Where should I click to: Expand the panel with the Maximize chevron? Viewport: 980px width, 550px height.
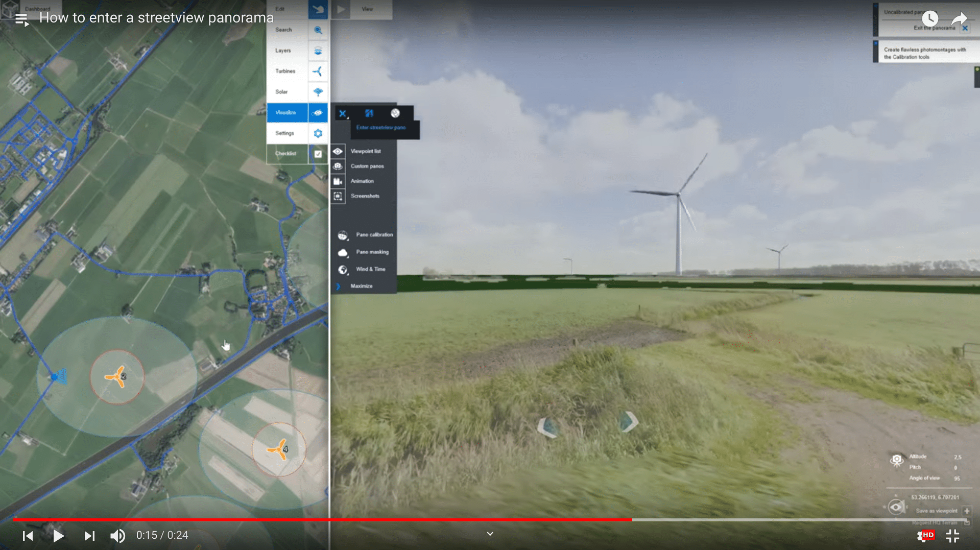pos(338,286)
